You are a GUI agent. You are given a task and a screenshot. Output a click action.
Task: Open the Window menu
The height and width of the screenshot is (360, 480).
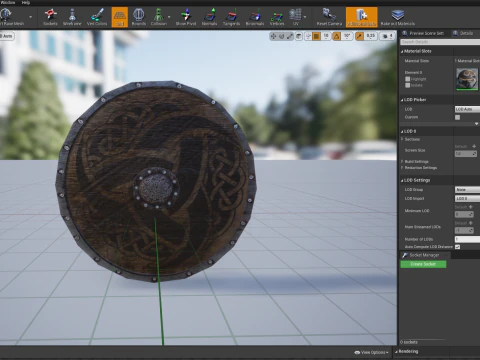coord(7,2)
